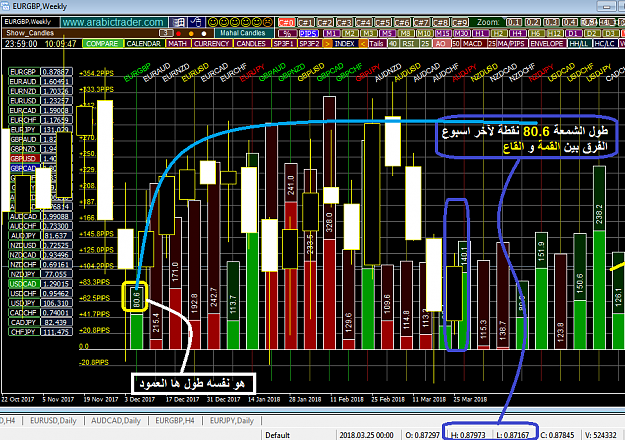Screen dimensions: 625x440
Task: Enable the RSI indicator
Action: pos(408,43)
